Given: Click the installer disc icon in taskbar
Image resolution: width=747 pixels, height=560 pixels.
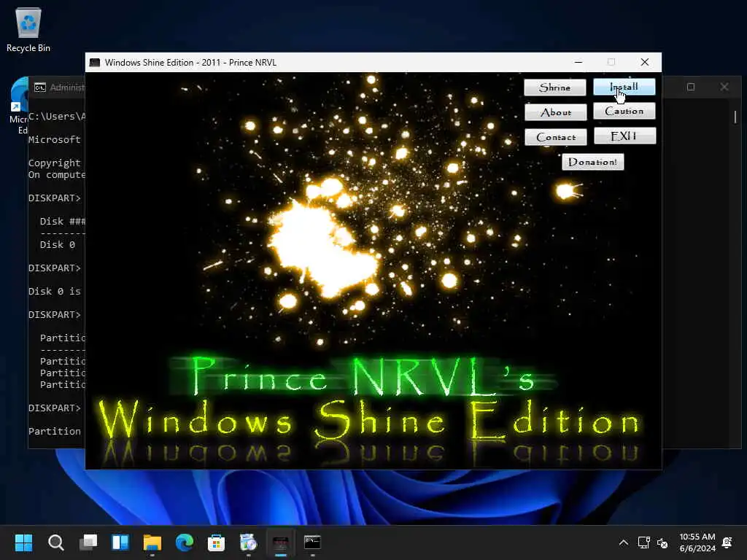Looking at the screenshot, I should coord(248,542).
